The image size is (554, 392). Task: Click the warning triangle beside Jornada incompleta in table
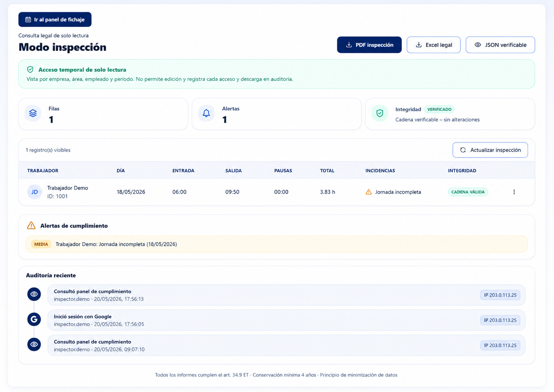pyautogui.click(x=369, y=192)
